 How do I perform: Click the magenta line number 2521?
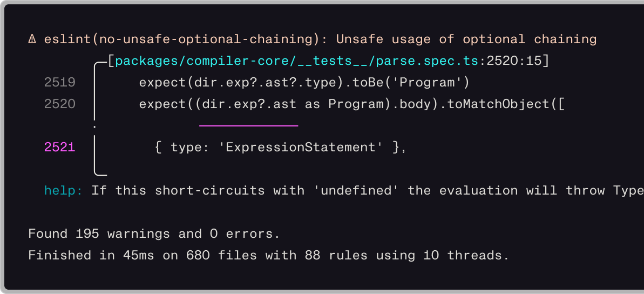coord(60,147)
